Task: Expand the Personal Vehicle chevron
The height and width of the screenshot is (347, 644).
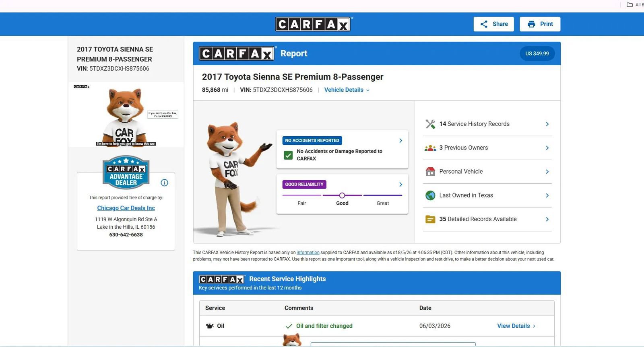Action: point(547,172)
